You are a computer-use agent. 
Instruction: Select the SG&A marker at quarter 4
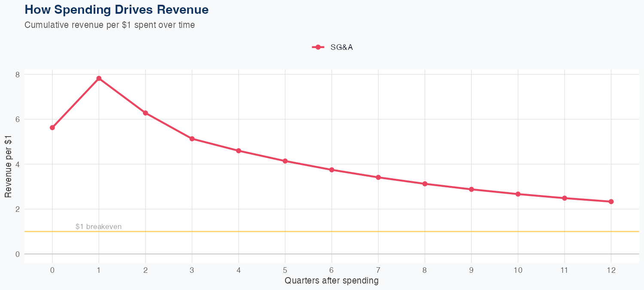click(239, 151)
